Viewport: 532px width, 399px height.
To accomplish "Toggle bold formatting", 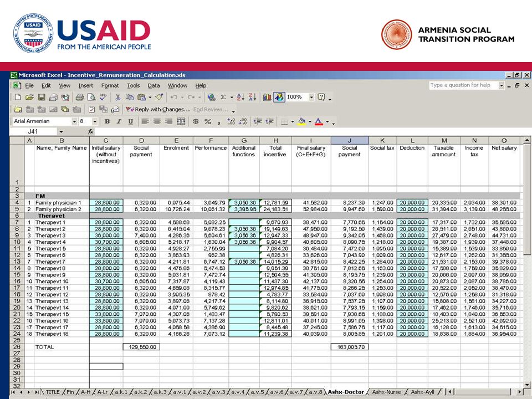I will [107, 121].
